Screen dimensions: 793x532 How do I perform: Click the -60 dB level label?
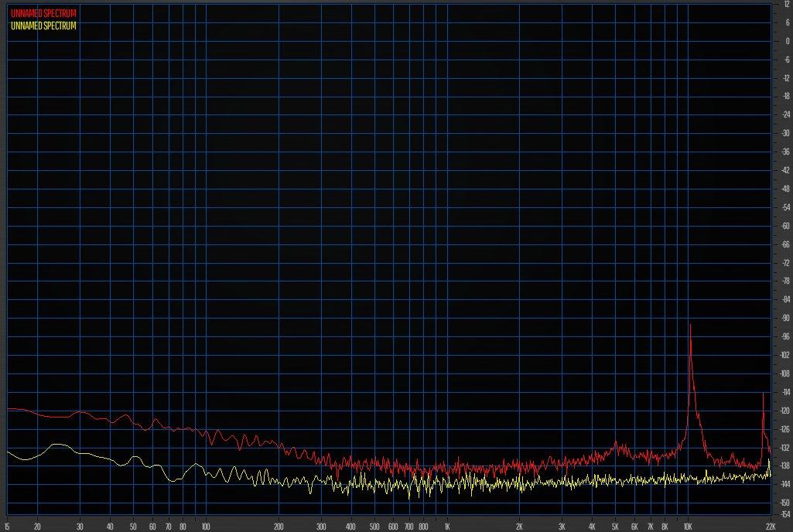(786, 226)
